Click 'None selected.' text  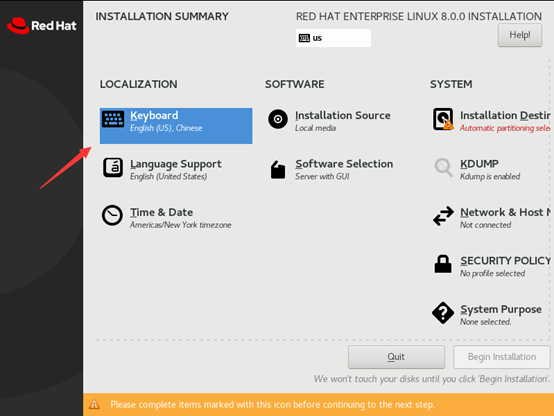pos(485,322)
